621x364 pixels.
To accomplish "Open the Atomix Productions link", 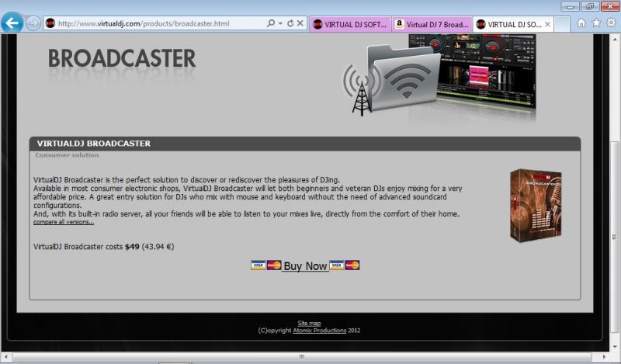I will pos(319,331).
